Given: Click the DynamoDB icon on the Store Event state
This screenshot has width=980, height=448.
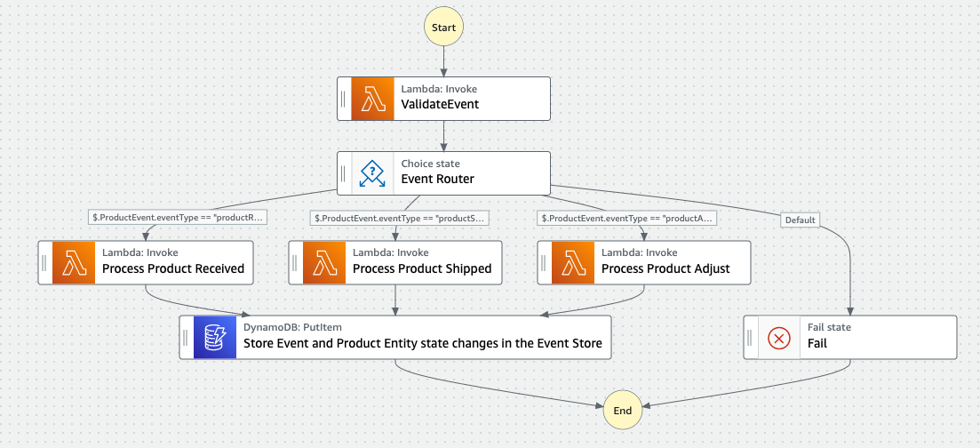Looking at the screenshot, I should tap(215, 337).
